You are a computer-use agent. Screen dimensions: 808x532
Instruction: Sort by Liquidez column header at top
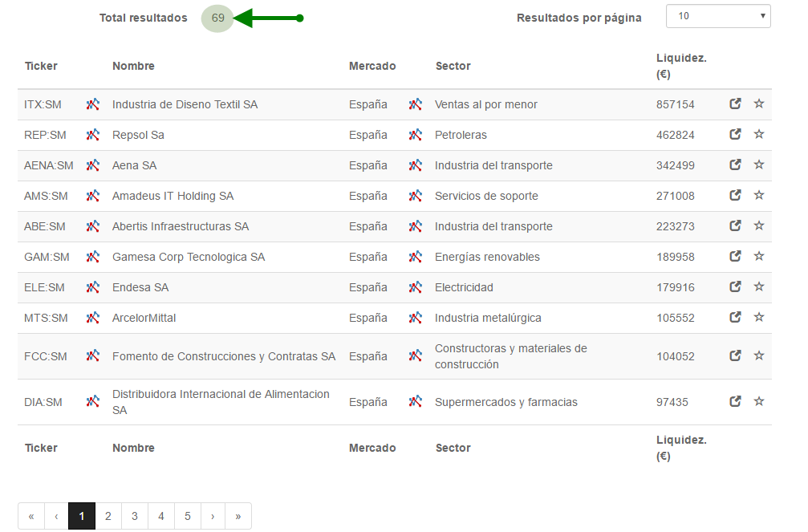point(680,66)
